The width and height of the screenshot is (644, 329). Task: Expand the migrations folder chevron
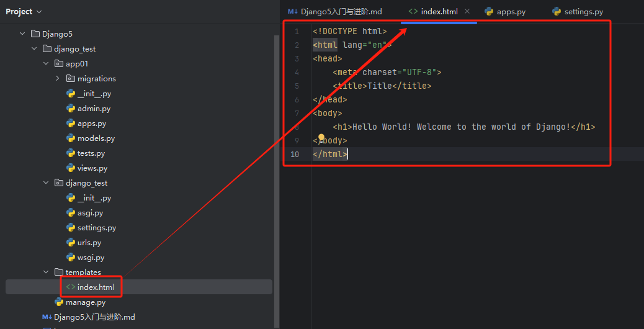(x=58, y=79)
